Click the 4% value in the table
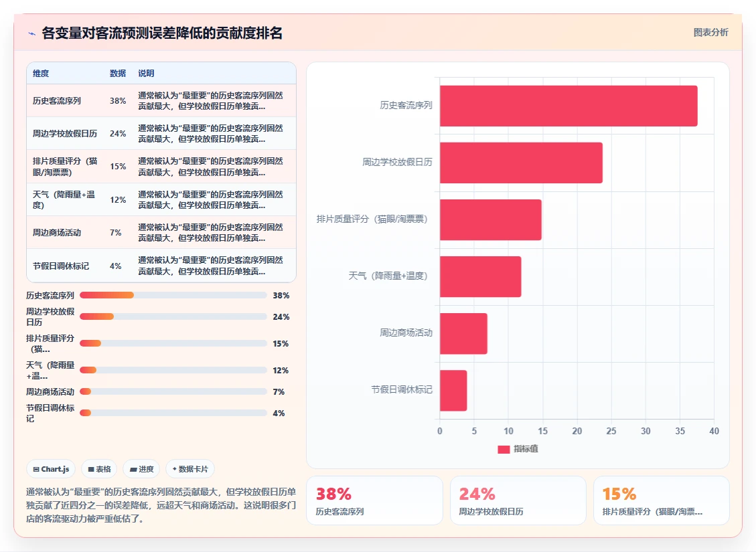The width and height of the screenshot is (756, 552). (116, 266)
